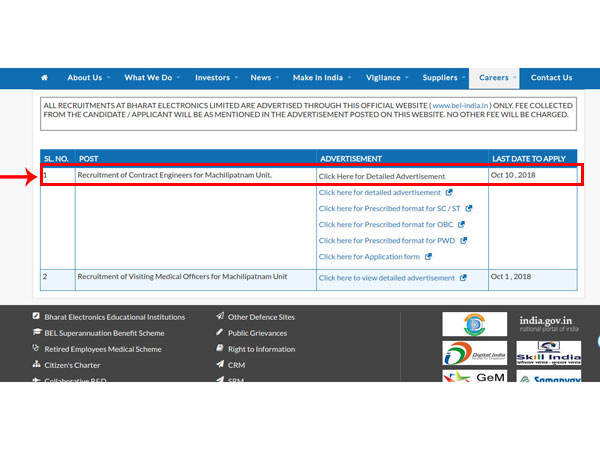The image size is (600, 450).
Task: Expand the News dropdown arrow
Action: [x=277, y=78]
